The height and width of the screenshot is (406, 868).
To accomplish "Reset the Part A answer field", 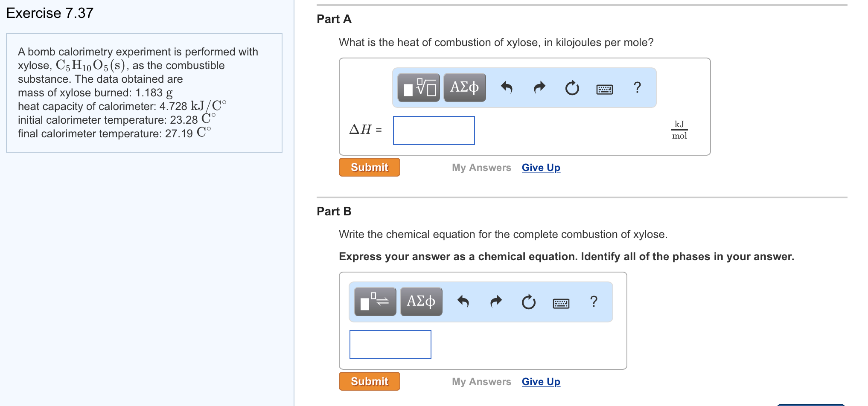I will [x=572, y=88].
